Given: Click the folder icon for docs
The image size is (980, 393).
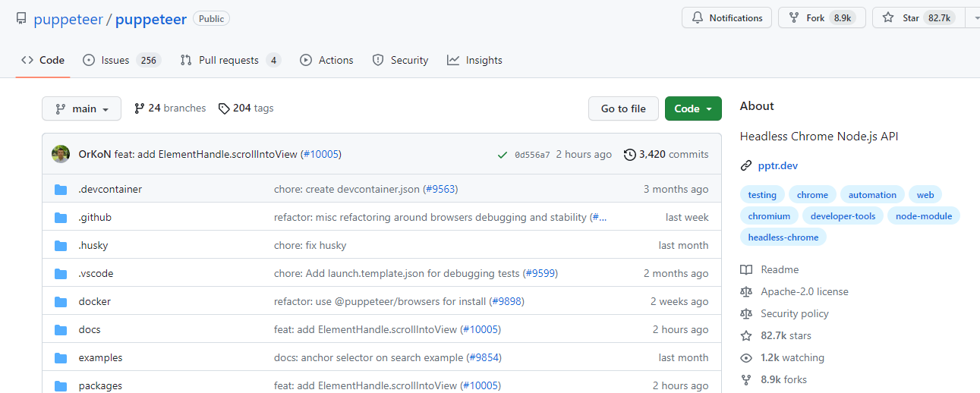Looking at the screenshot, I should tap(61, 330).
